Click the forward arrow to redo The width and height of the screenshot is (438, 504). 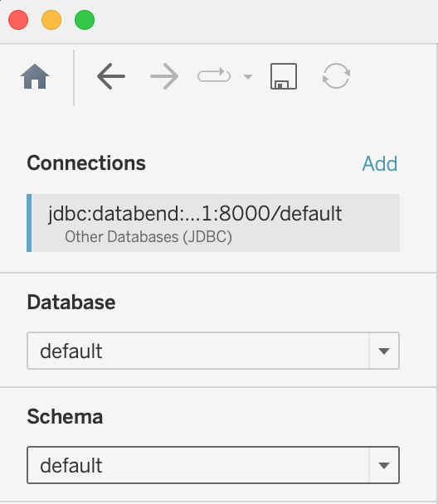pyautogui.click(x=164, y=76)
